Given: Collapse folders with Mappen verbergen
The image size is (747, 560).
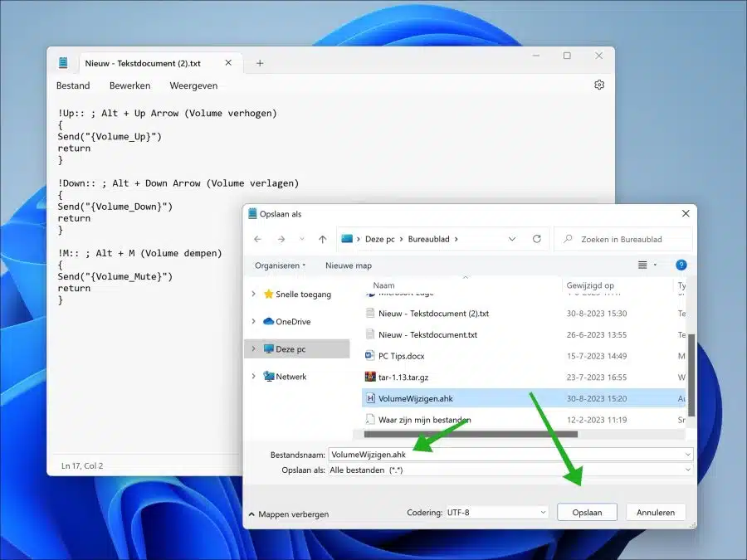Looking at the screenshot, I should point(289,514).
